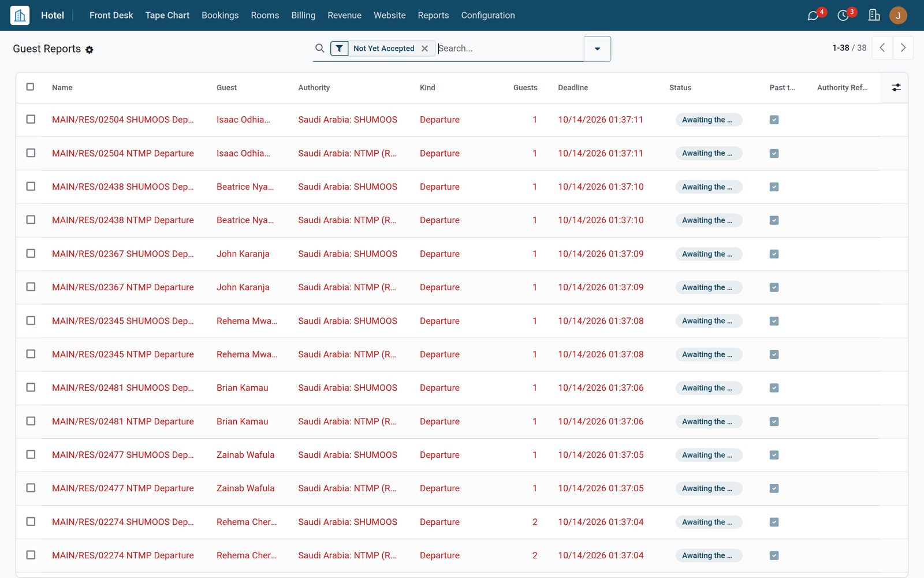924x578 pixels.
Task: Open the user avatar J menu
Action: (898, 16)
